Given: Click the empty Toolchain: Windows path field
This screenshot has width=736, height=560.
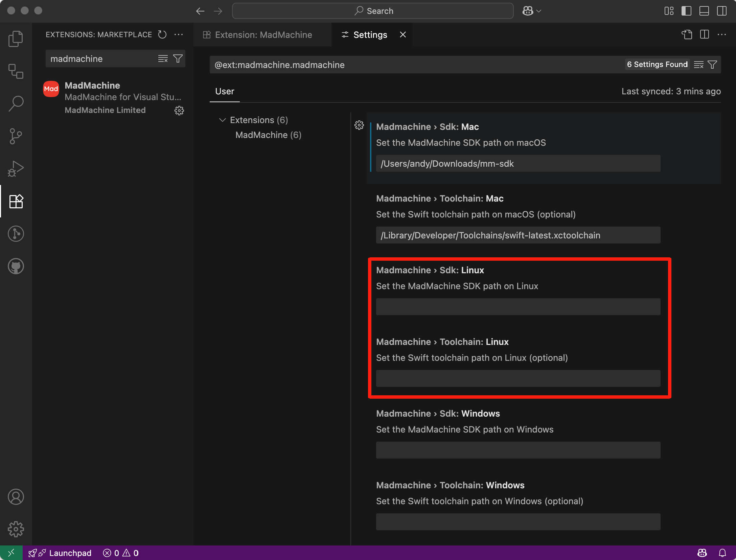Looking at the screenshot, I should (x=518, y=522).
